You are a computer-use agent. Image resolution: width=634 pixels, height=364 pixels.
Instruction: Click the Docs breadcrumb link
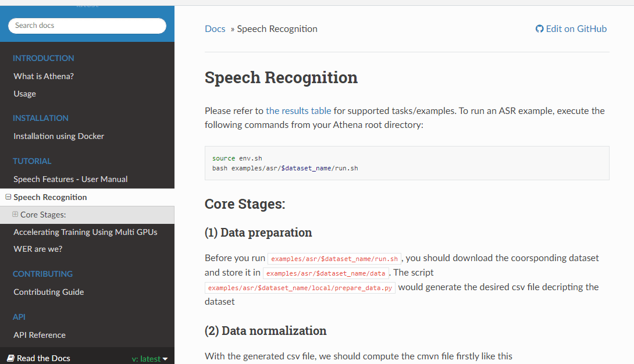coord(215,28)
